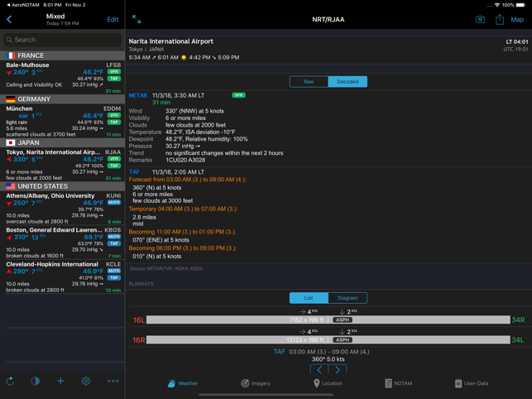
Task: Open the NOTAM tab
Action: coord(399,383)
